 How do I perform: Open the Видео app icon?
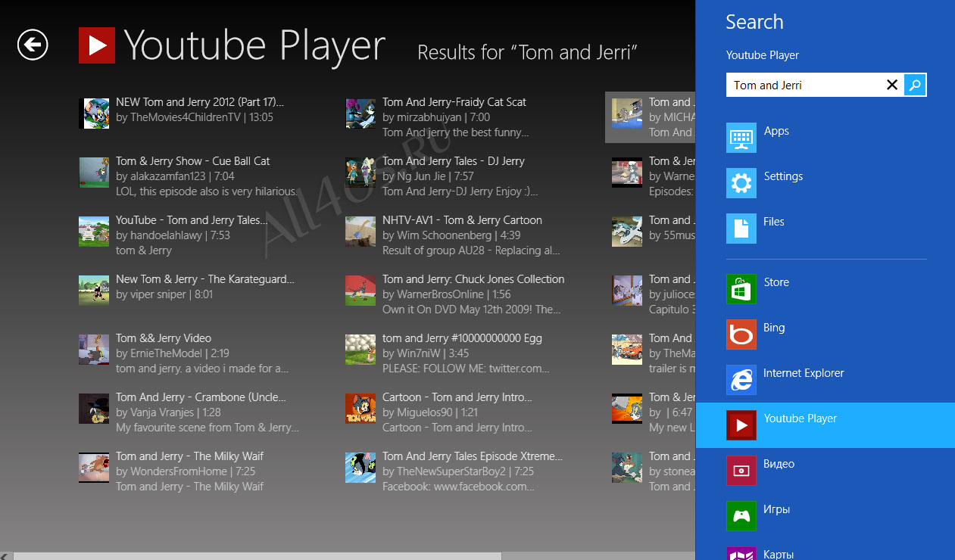click(x=741, y=471)
